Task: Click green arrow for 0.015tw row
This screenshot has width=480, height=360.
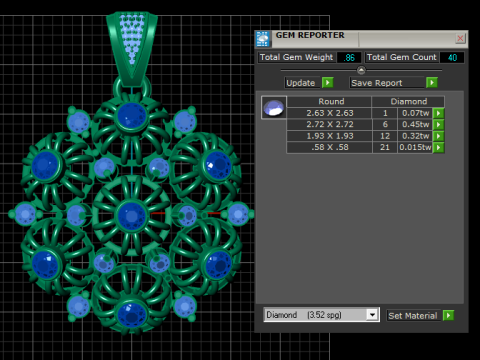Action: (438, 147)
